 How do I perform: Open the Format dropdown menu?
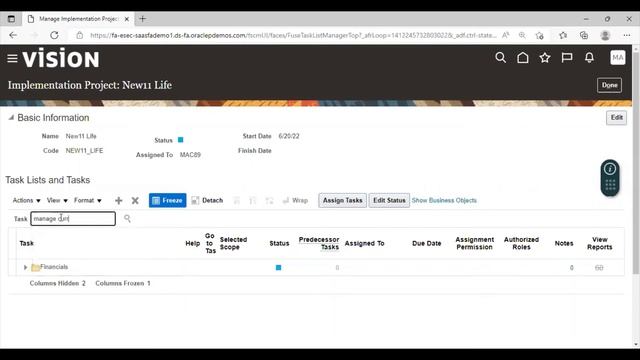[88, 200]
